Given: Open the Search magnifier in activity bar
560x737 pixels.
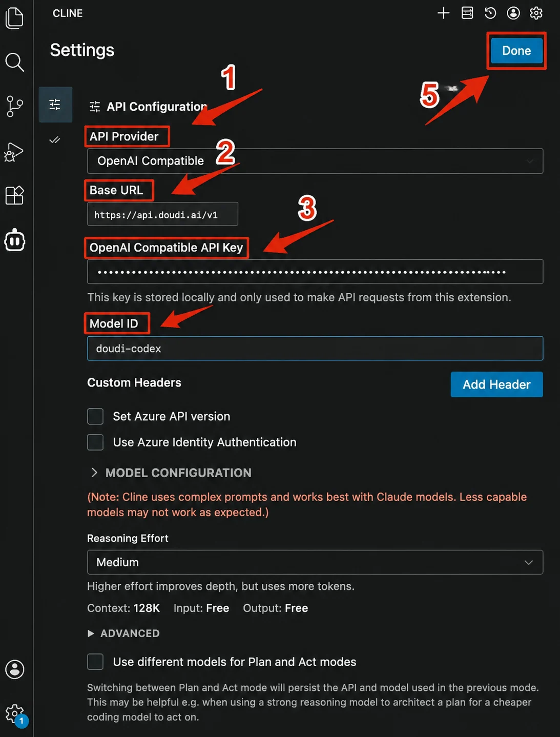Looking at the screenshot, I should (x=14, y=62).
